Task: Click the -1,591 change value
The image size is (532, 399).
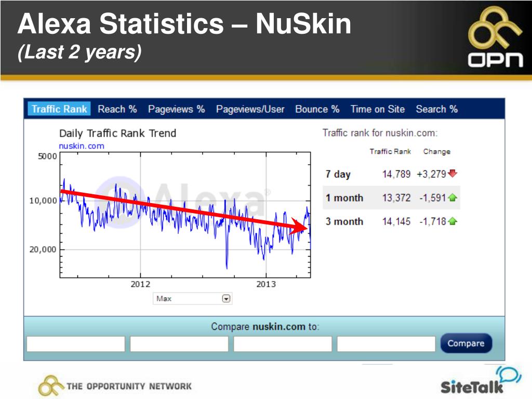Action: pyautogui.click(x=433, y=198)
